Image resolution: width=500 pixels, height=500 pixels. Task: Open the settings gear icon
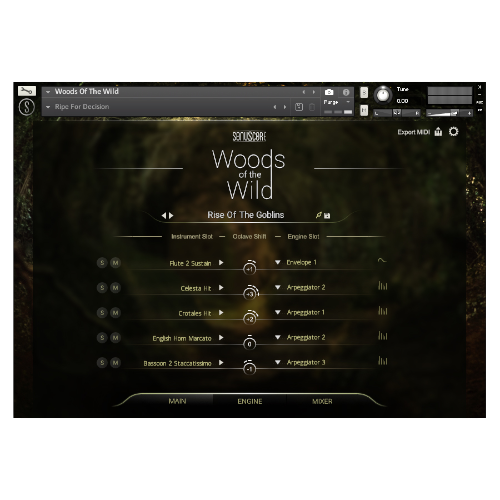click(x=453, y=132)
